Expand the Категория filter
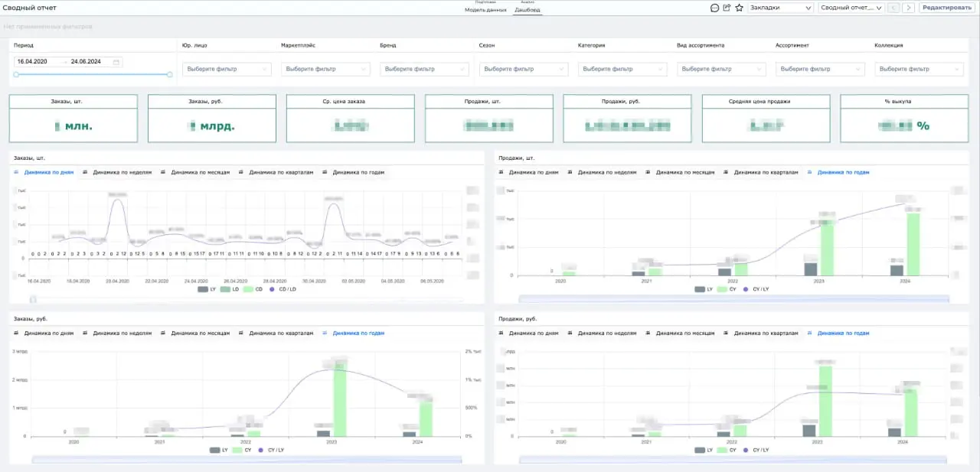Screen dimensions: 980x472 coord(622,69)
